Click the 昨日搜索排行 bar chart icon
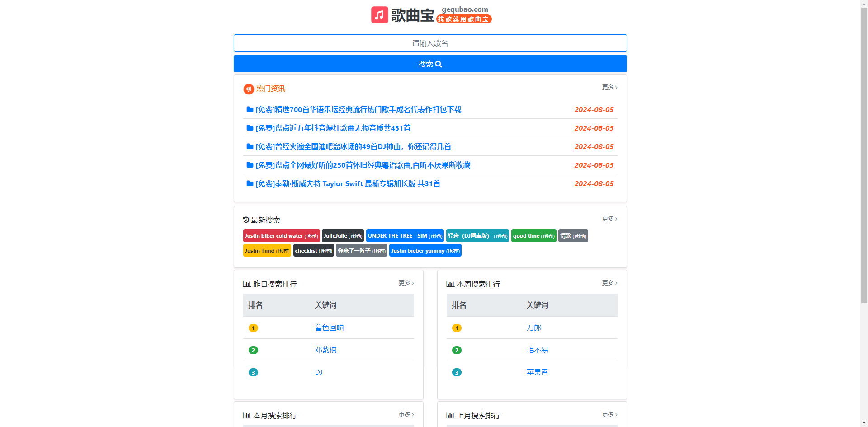The width and height of the screenshot is (868, 427). (x=247, y=284)
